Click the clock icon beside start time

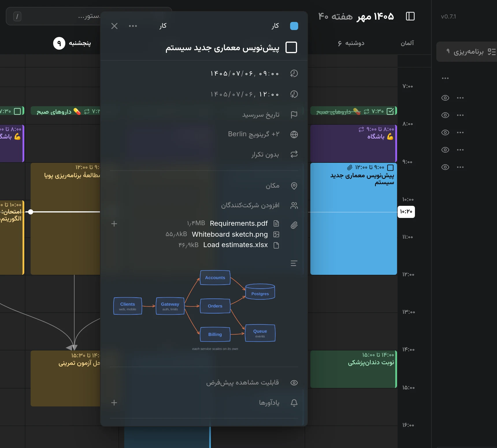294,73
